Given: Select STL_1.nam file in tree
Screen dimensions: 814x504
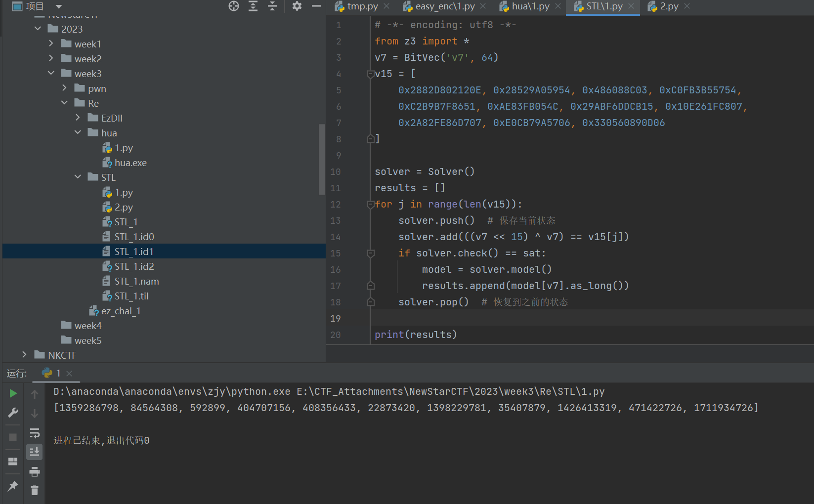Looking at the screenshot, I should coord(136,281).
